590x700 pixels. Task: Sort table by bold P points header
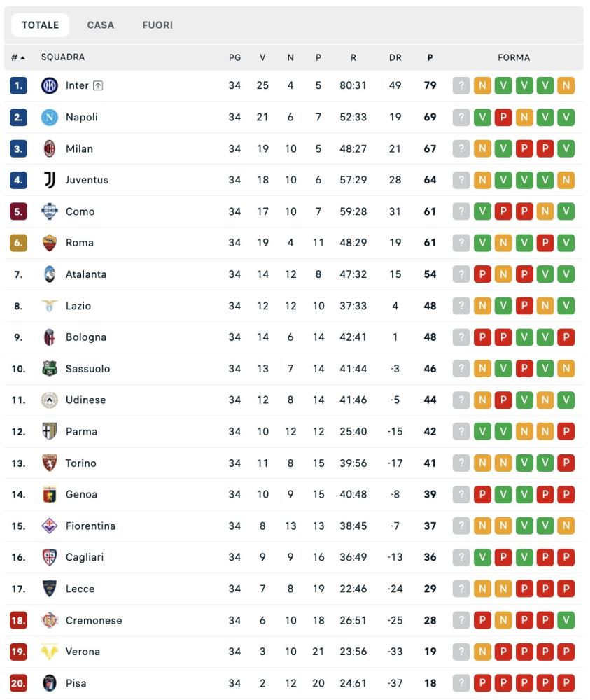coord(430,57)
